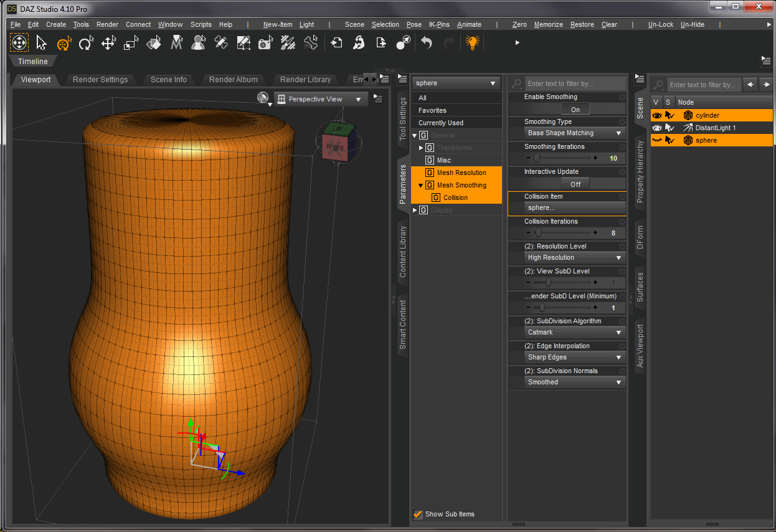Hide the cylinder in Scene list
Viewport: 776px width, 532px height.
[x=656, y=115]
